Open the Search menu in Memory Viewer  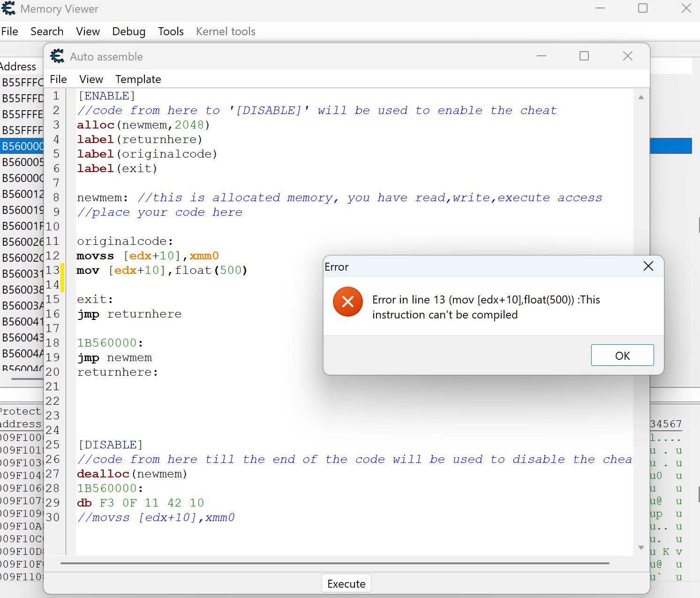[47, 31]
